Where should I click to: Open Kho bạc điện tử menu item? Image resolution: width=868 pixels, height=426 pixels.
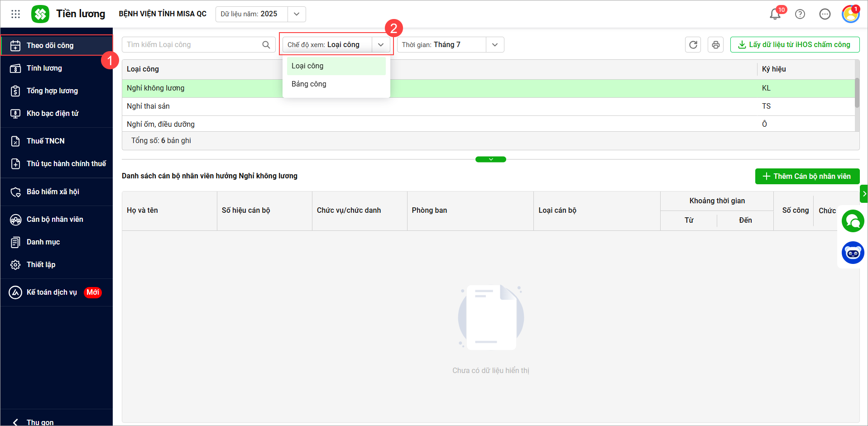click(57, 113)
